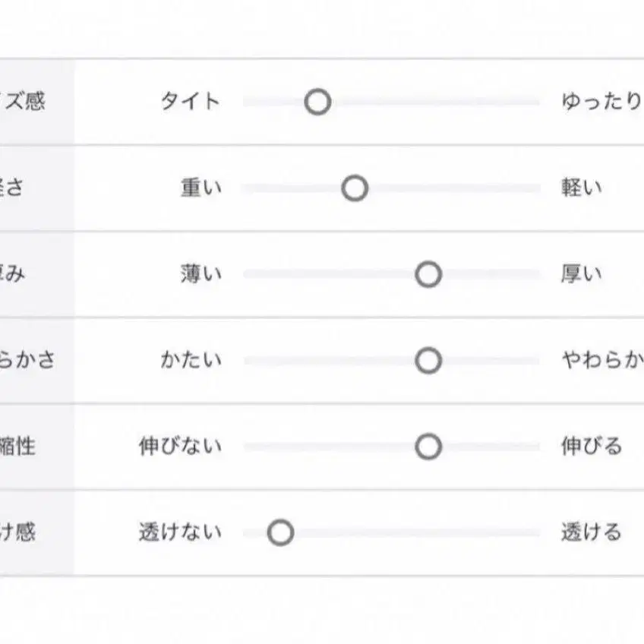
Task: Click the 厚い label
Action: point(581,274)
